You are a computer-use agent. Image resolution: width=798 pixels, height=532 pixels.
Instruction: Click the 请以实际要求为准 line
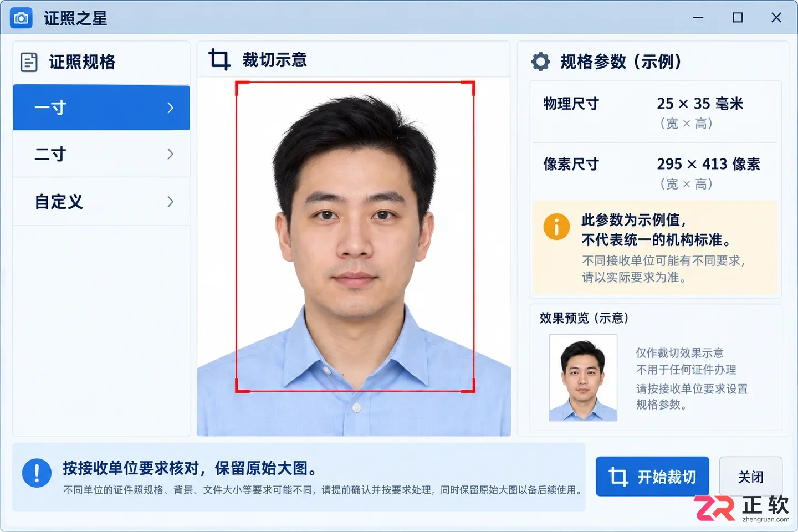coord(635,277)
